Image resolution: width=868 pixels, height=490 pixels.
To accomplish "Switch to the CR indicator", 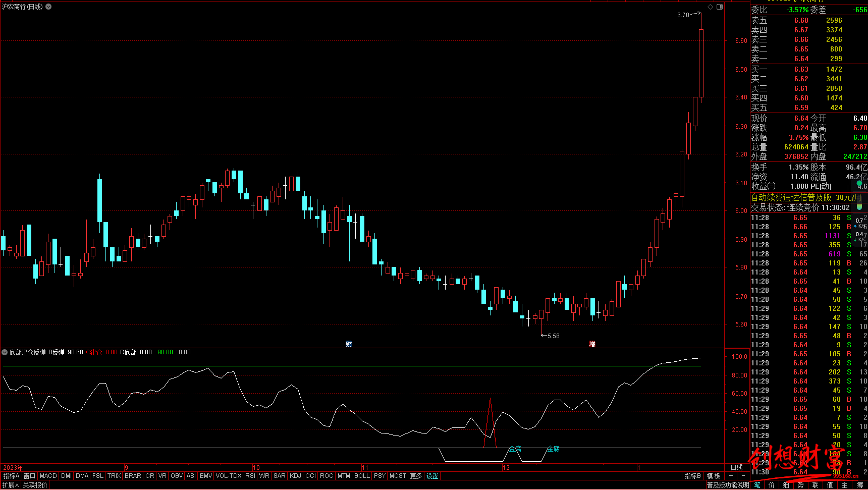I will (150, 476).
